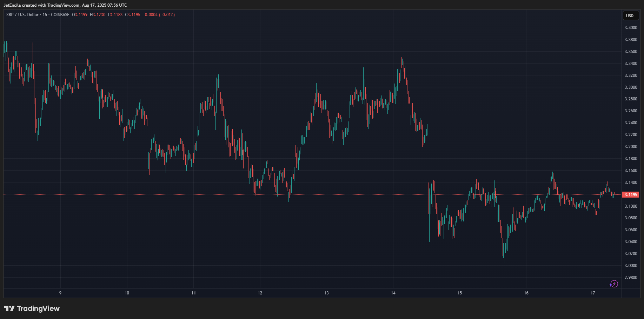
Task: Click the 3.1000 price axis label
Action: (631, 206)
